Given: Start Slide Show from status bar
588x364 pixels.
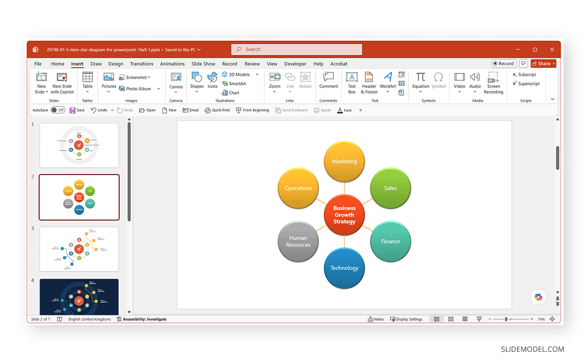Looking at the screenshot, I should tap(479, 319).
